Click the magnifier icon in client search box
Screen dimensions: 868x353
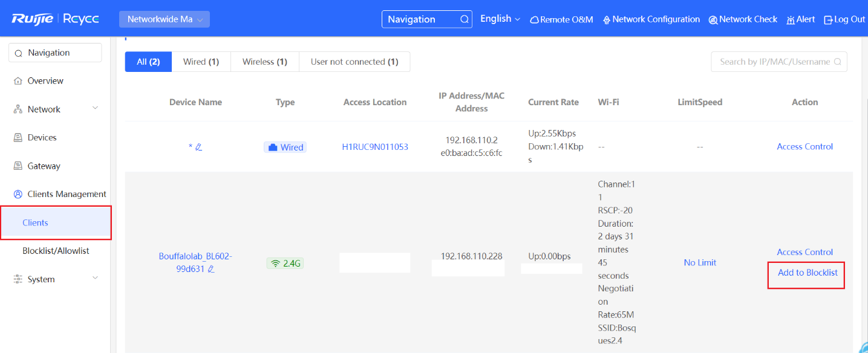pos(838,62)
